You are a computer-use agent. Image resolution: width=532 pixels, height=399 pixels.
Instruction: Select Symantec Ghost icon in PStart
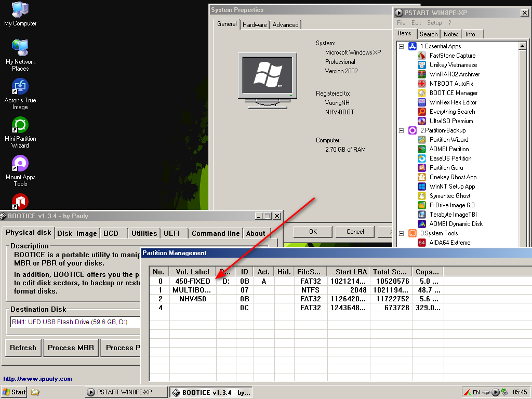421,196
